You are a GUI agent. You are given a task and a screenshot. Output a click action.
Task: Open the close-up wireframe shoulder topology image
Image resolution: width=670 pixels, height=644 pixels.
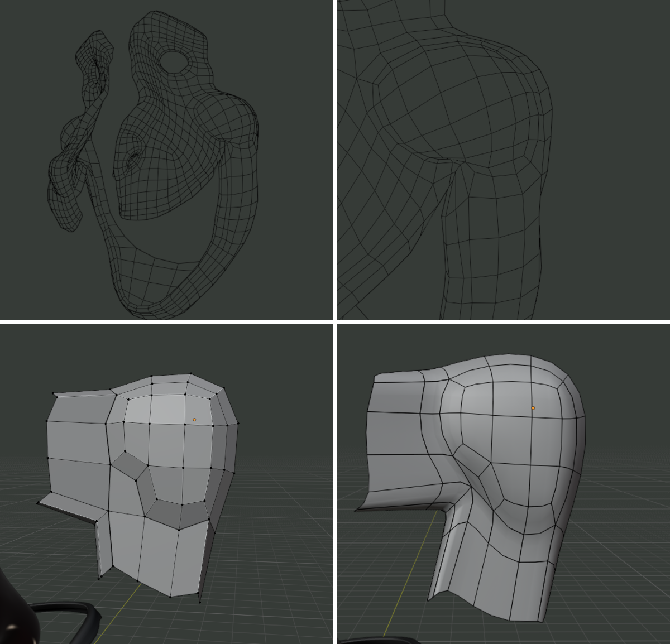click(504, 160)
